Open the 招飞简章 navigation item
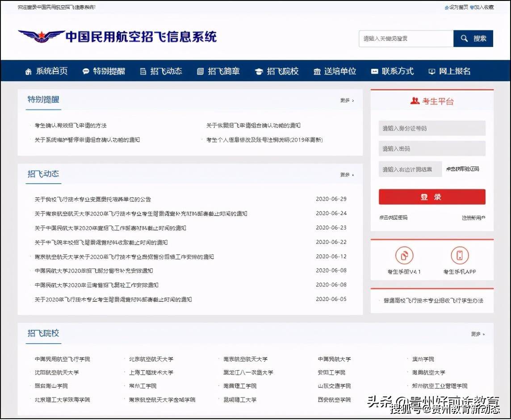The width and height of the screenshot is (511, 420). click(219, 71)
